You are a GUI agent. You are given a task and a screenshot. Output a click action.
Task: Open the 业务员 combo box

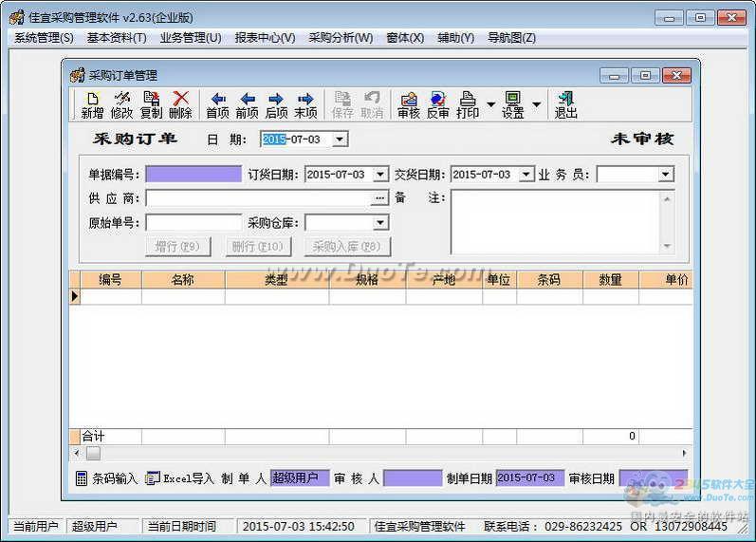(666, 175)
